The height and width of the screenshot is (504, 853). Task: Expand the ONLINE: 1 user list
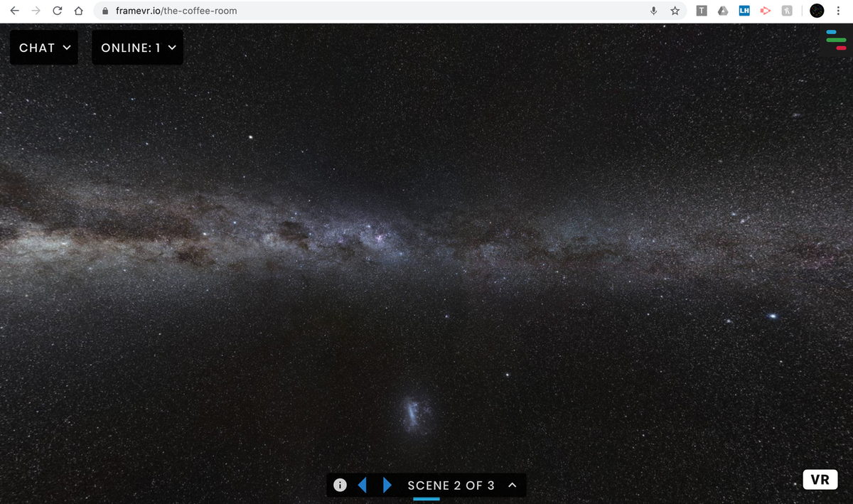click(x=138, y=48)
